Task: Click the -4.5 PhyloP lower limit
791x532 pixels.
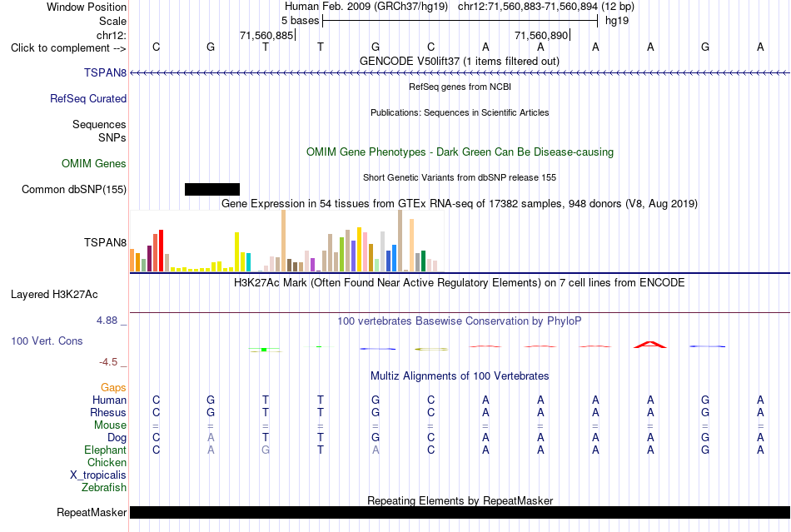Action: (x=108, y=362)
